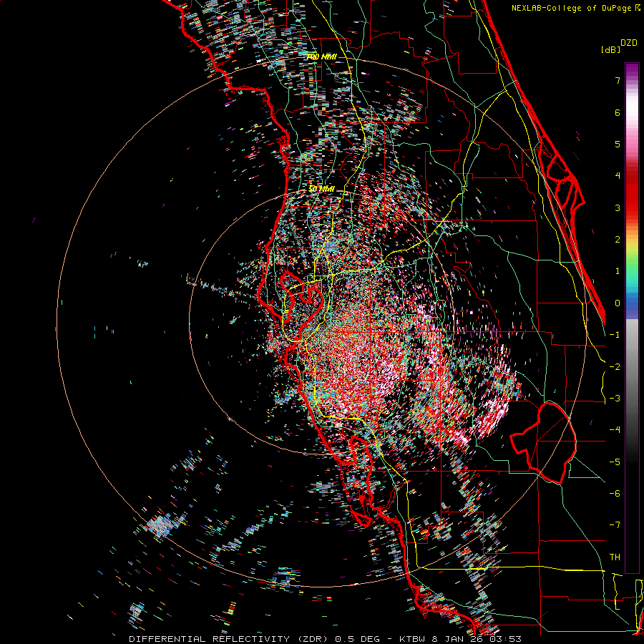Select the 100 NMI range ring label
644x644 pixels.
pos(321,57)
